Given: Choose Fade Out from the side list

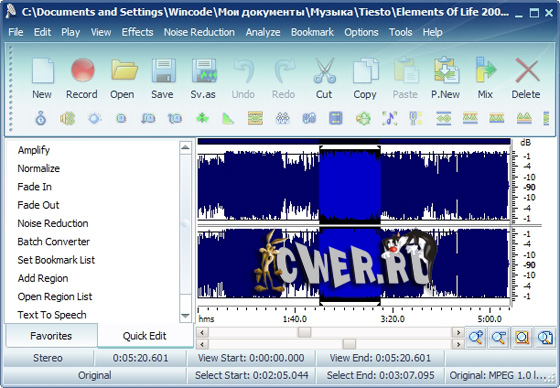Looking at the screenshot, I should (x=38, y=205).
